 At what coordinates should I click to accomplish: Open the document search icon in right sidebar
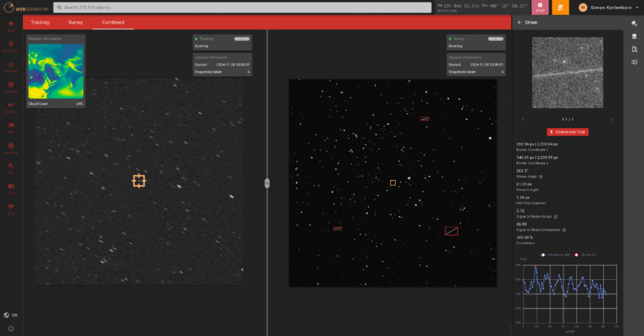(635, 49)
